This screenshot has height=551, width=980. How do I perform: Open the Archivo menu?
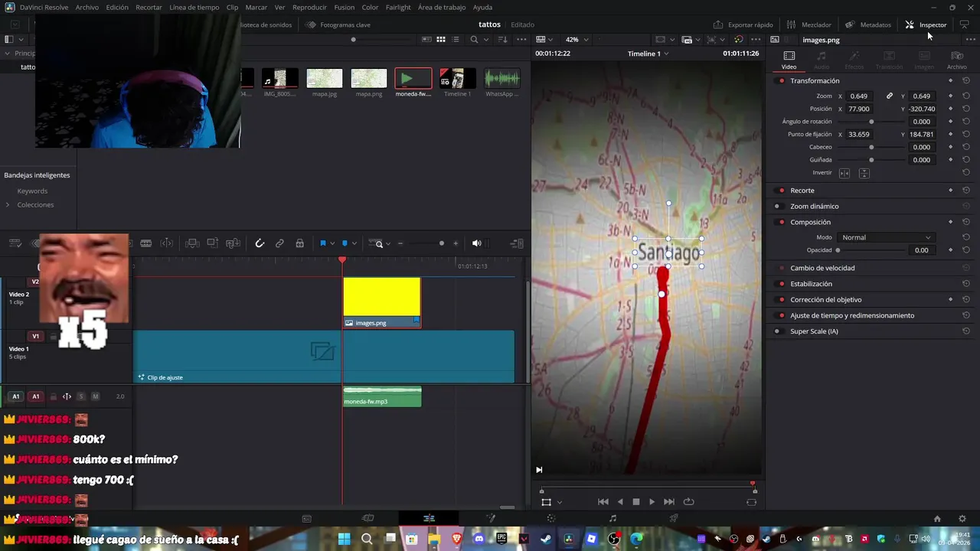pos(87,7)
